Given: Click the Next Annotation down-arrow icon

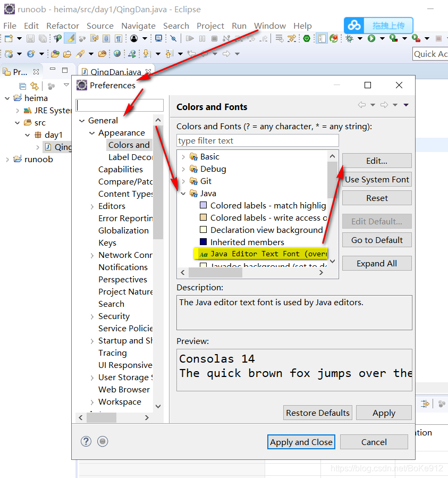Looking at the screenshot, I should (x=147, y=54).
